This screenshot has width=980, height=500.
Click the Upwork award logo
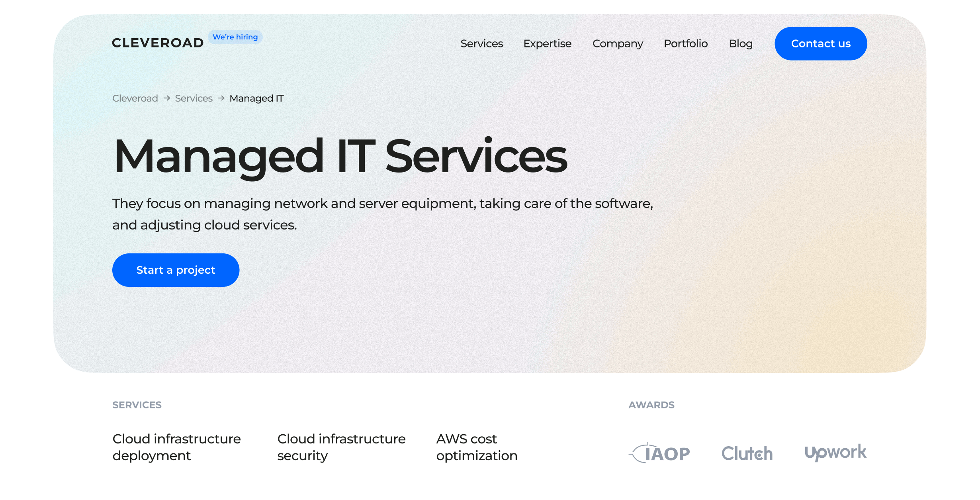point(836,452)
